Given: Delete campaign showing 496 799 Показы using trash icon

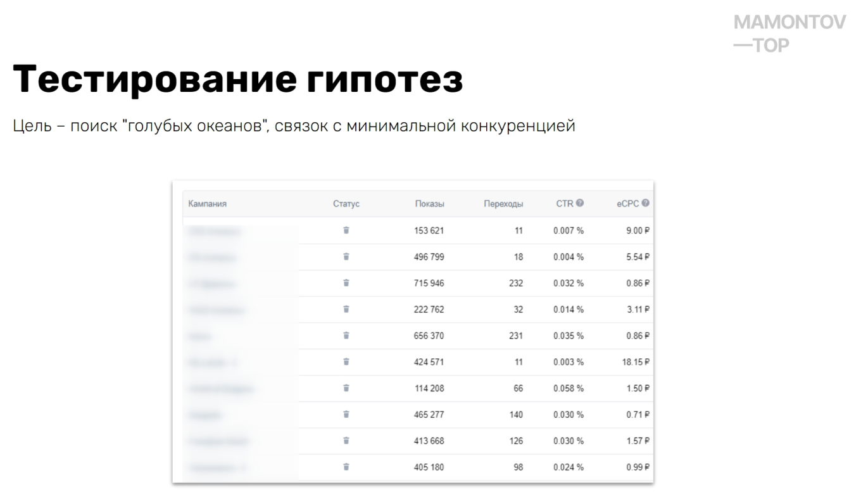Looking at the screenshot, I should 346,257.
